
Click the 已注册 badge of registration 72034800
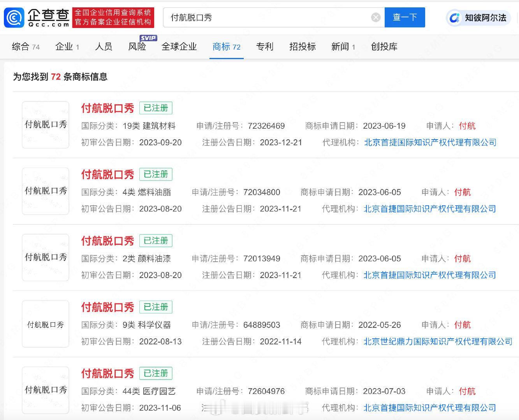coord(156,174)
